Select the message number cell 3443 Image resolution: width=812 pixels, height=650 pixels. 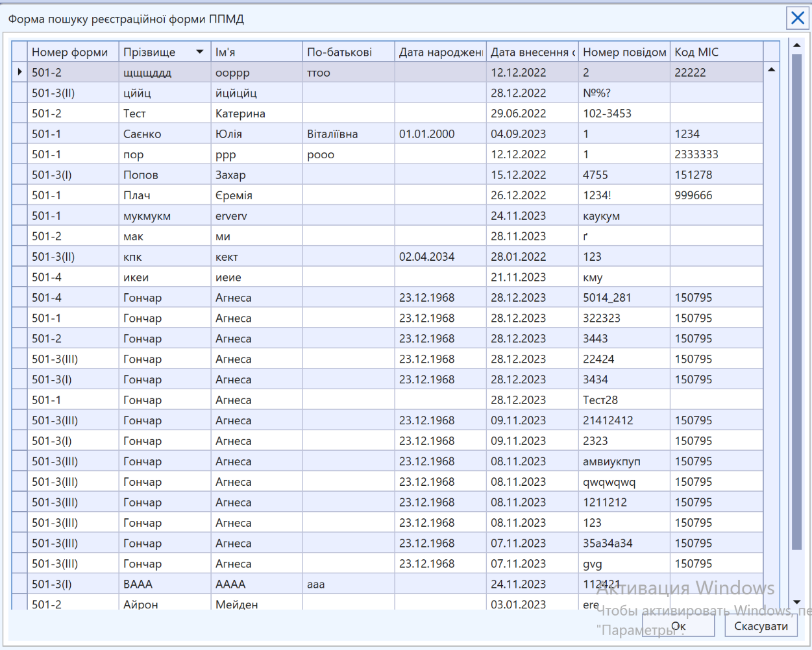(624, 339)
